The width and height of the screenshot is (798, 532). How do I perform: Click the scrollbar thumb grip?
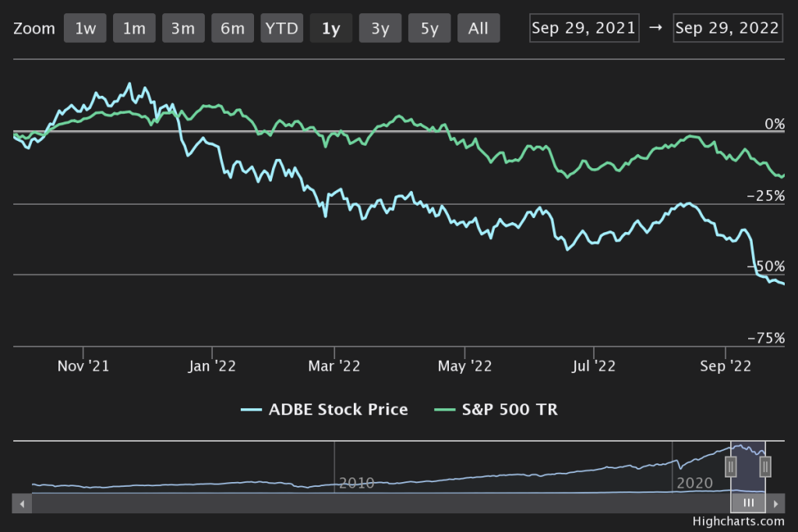[x=748, y=503]
